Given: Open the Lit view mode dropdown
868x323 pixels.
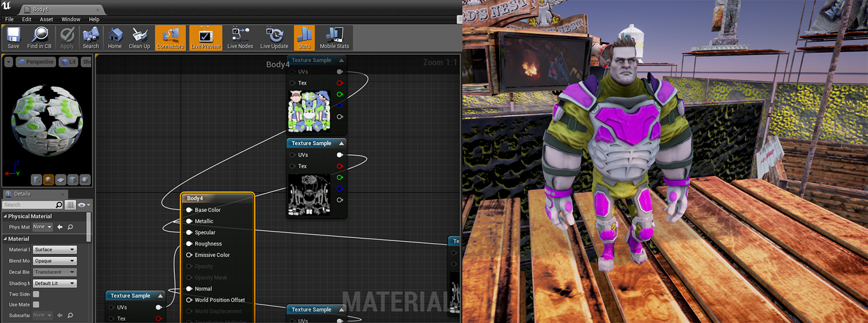Looking at the screenshot, I should [68, 62].
